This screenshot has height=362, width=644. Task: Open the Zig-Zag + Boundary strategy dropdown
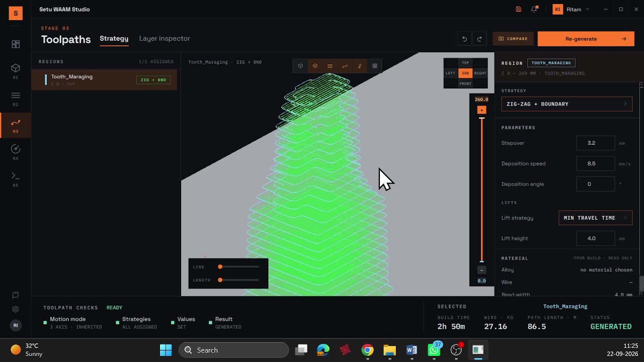point(567,104)
